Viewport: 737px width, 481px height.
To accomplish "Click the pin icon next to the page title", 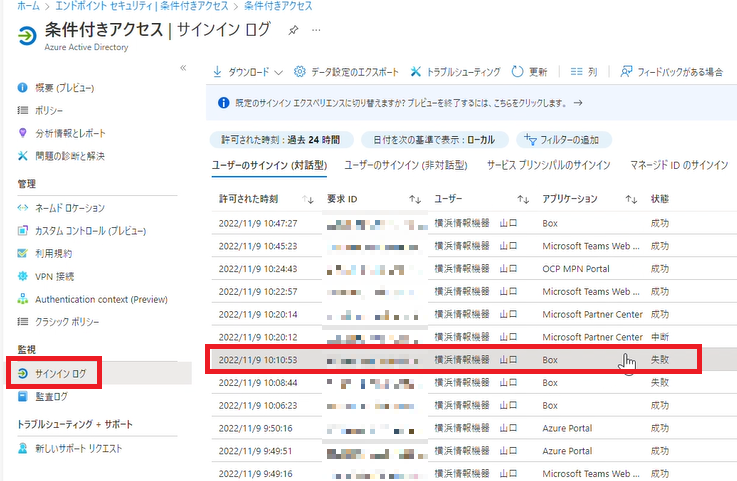I will pyautogui.click(x=293, y=31).
